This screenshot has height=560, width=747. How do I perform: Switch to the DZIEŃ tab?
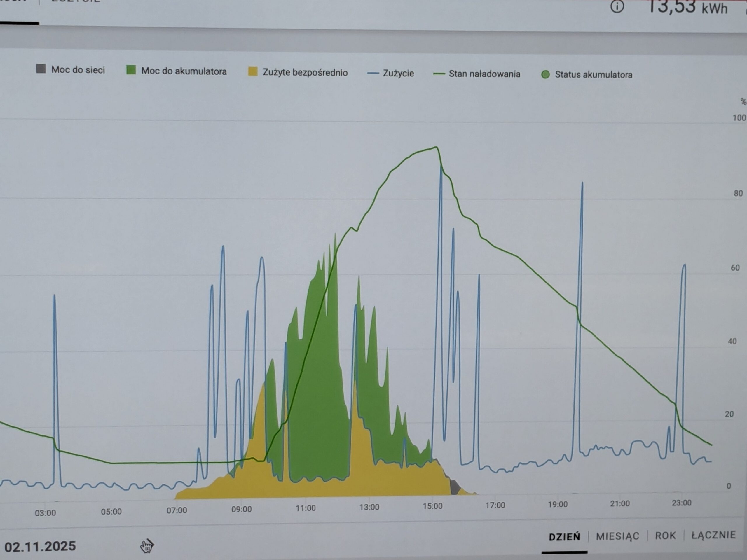[564, 536]
